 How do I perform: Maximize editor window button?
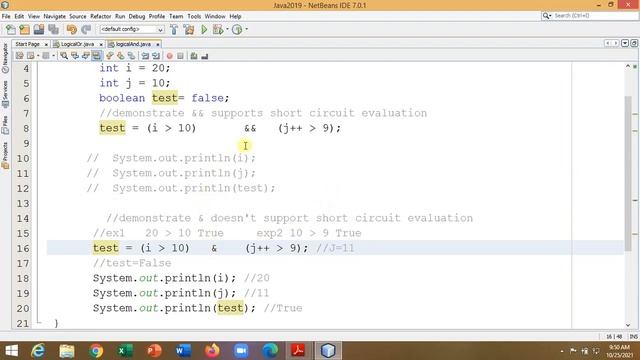point(634,43)
